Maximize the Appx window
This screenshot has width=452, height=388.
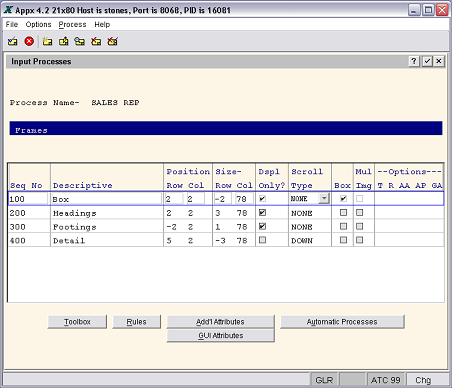click(x=428, y=10)
